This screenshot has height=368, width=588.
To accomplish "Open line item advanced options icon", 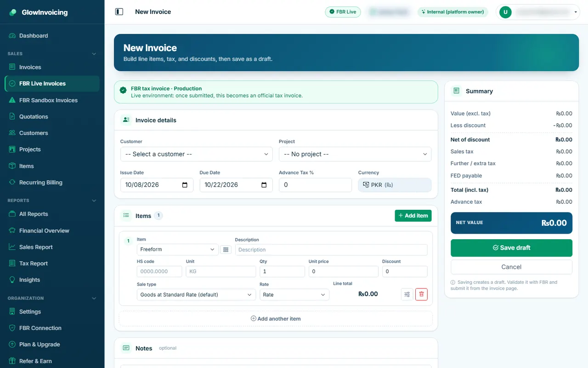I will [x=407, y=294].
